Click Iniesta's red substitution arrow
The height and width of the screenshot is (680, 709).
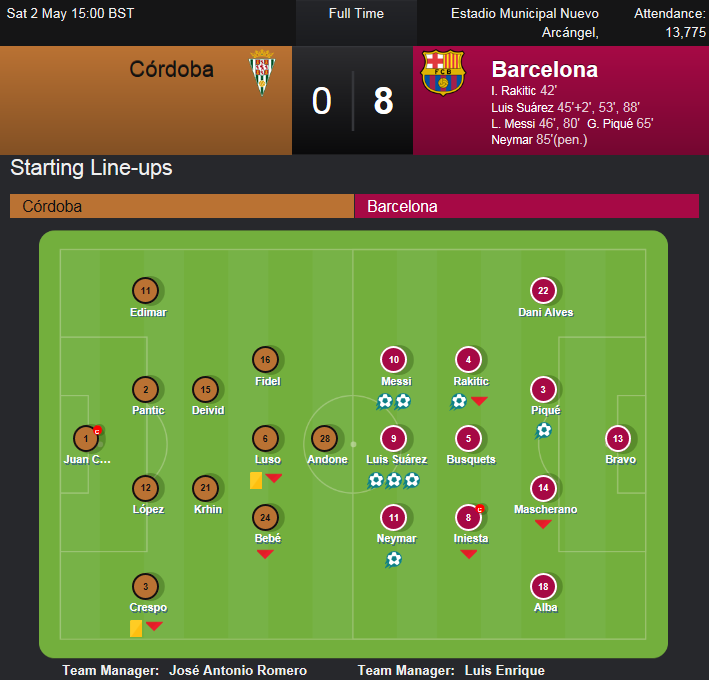(x=468, y=554)
